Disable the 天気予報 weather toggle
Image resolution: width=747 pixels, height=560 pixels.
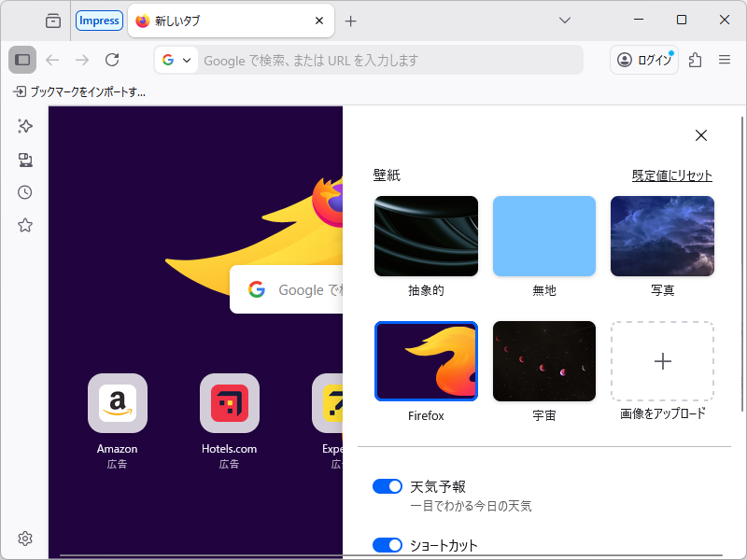[388, 485]
